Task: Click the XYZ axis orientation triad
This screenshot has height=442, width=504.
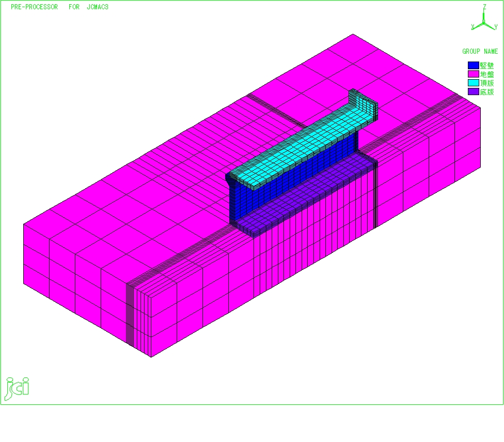Action: click(484, 18)
